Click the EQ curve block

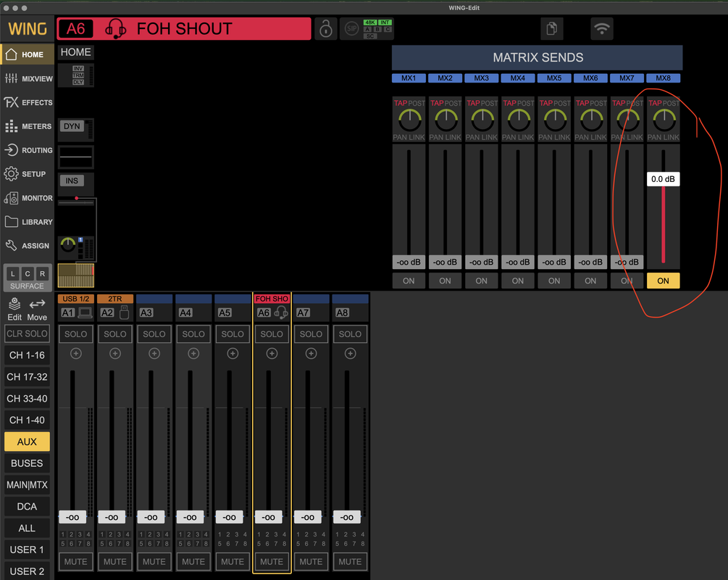[75, 157]
